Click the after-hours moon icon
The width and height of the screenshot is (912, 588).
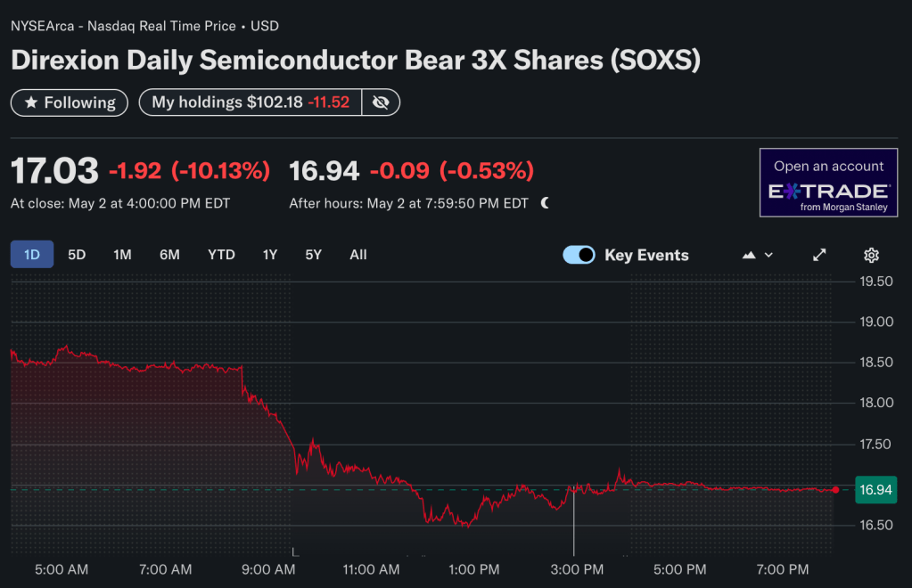[545, 203]
